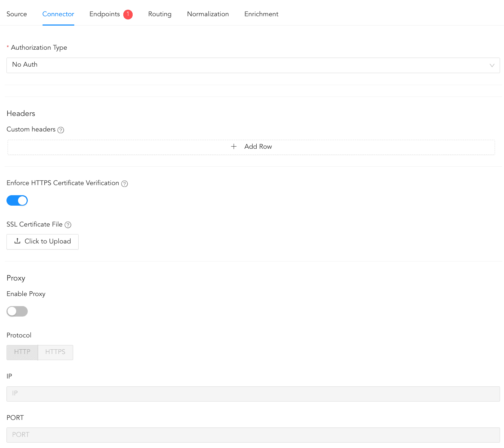Viewport: 504px width, 448px height.
Task: Disable Enforce HTTPS Certificate Verification toggle
Action: pyautogui.click(x=17, y=201)
